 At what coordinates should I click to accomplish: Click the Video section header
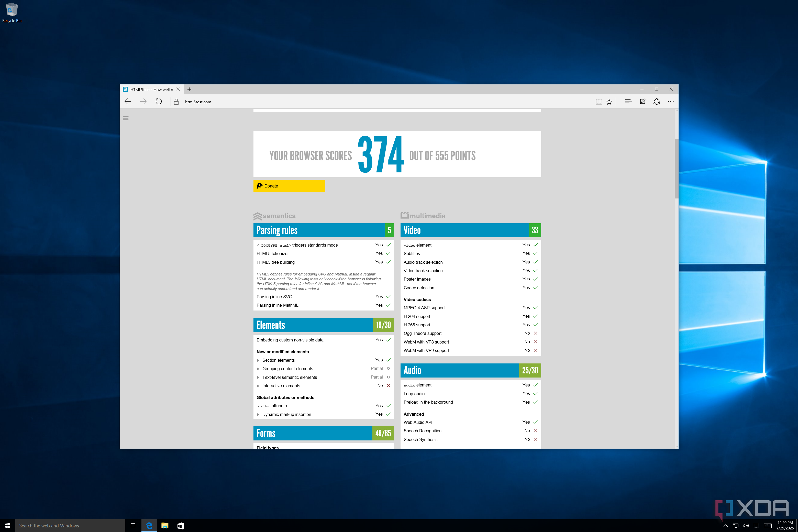tap(471, 230)
